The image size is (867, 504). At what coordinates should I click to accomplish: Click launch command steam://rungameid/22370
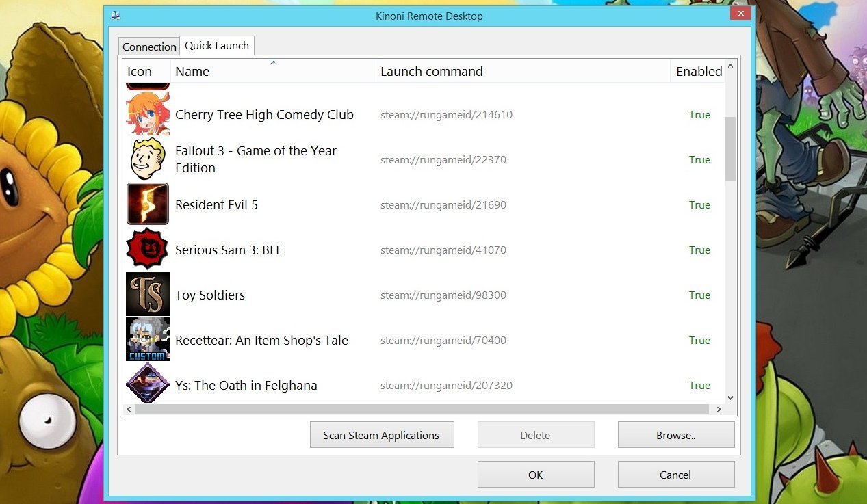pyautogui.click(x=443, y=160)
